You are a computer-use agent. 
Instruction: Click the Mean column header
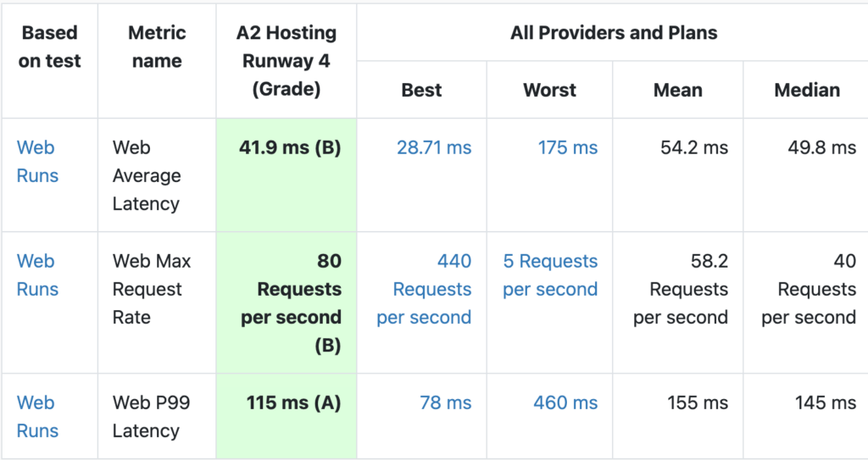pyautogui.click(x=677, y=90)
